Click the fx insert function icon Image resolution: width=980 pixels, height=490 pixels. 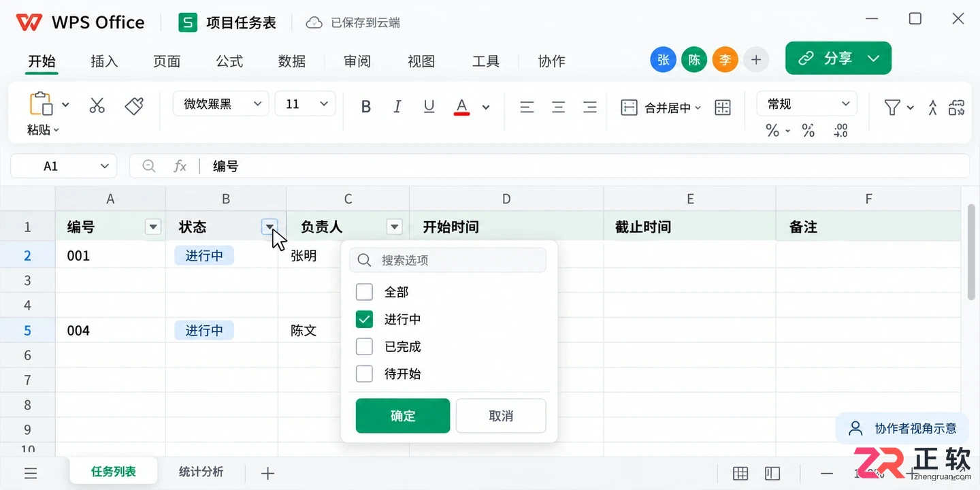coord(180,166)
